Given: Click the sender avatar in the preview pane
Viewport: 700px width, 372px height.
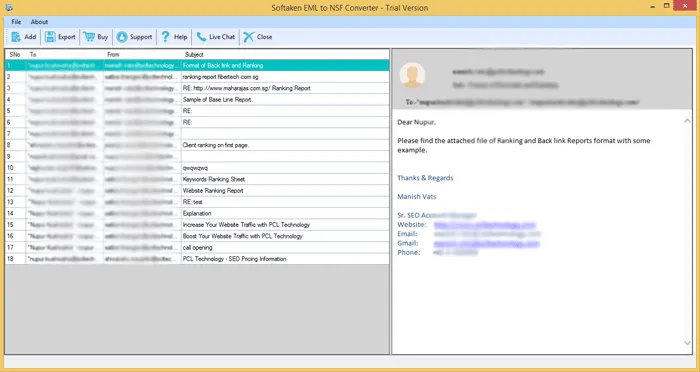Looking at the screenshot, I should point(412,75).
